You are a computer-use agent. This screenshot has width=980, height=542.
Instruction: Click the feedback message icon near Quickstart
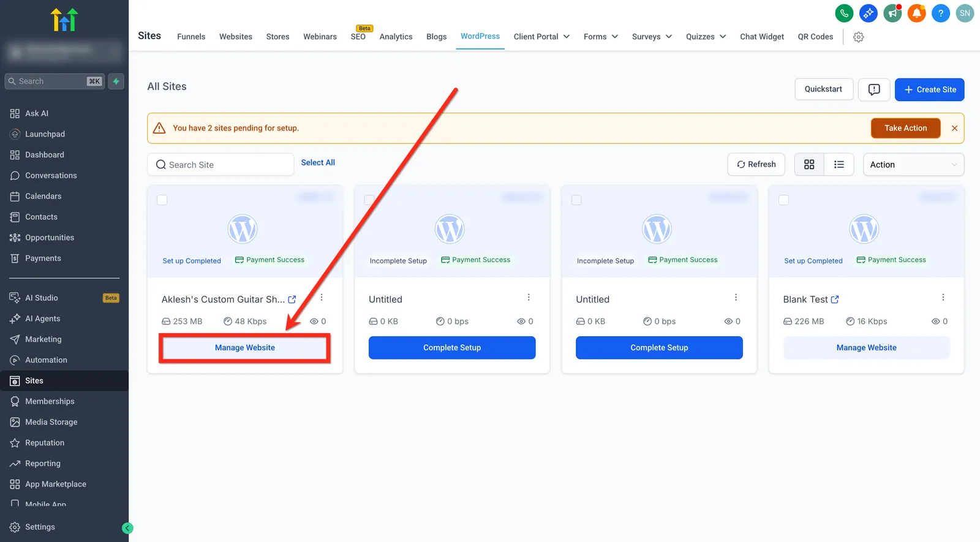[874, 89]
